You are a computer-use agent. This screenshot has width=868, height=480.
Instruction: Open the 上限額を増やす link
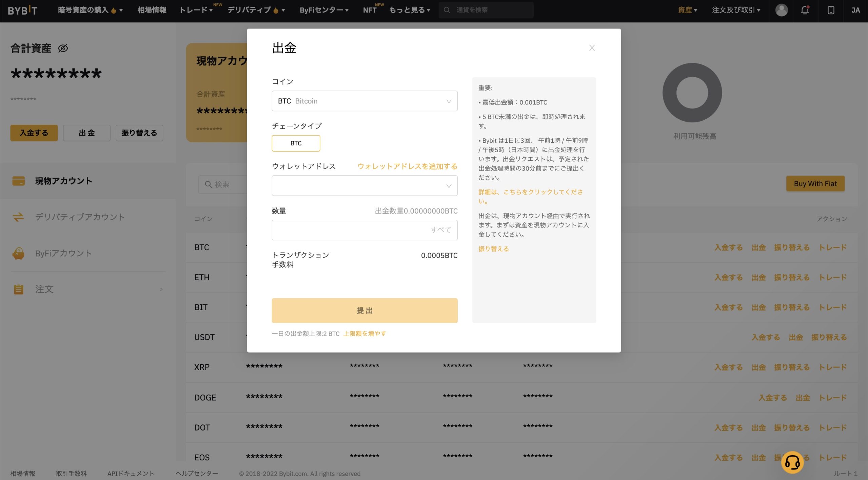(364, 334)
